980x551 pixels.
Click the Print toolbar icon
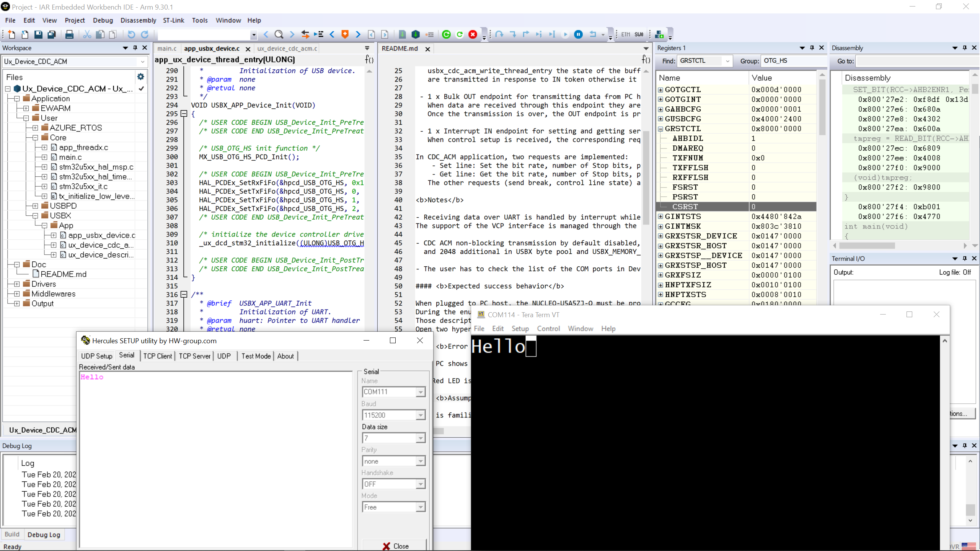(69, 34)
